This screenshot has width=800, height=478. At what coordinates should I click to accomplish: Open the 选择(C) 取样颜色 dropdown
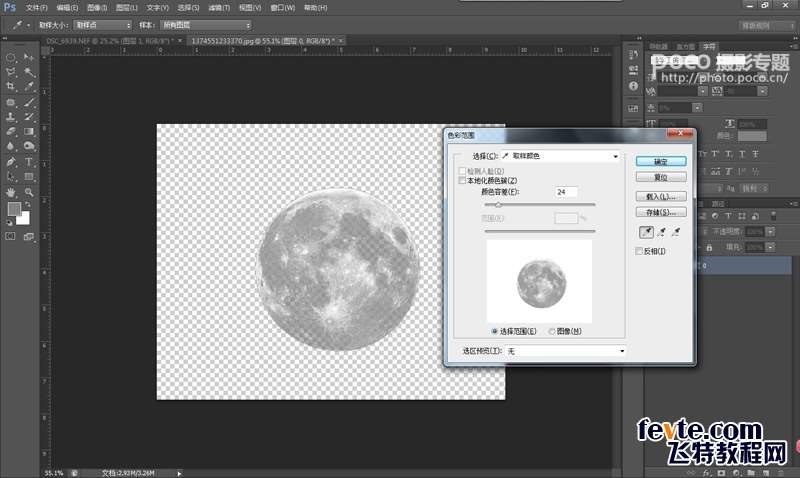[x=560, y=156]
